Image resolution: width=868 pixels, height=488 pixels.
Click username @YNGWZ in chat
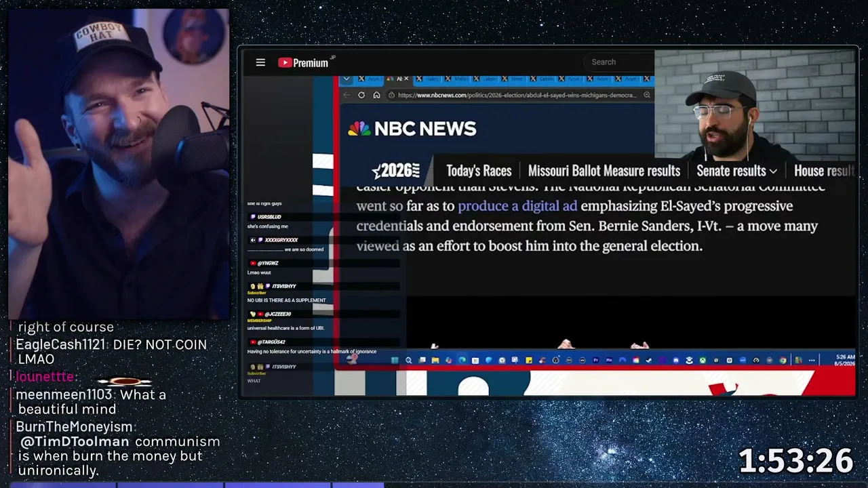268,263
